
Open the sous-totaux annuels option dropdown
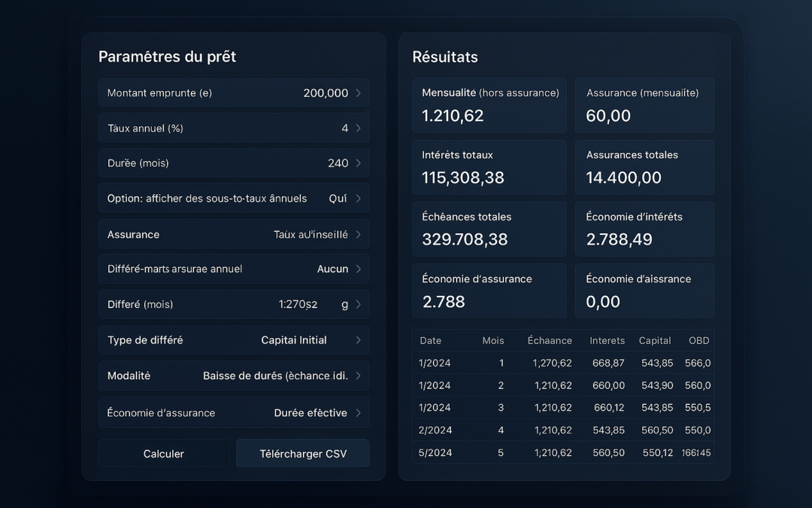point(233,198)
